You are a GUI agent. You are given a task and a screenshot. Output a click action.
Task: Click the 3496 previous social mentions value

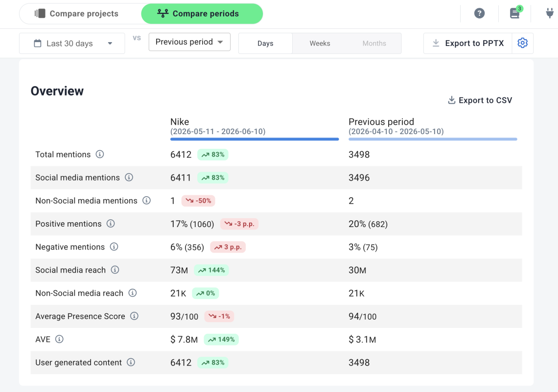[359, 178]
